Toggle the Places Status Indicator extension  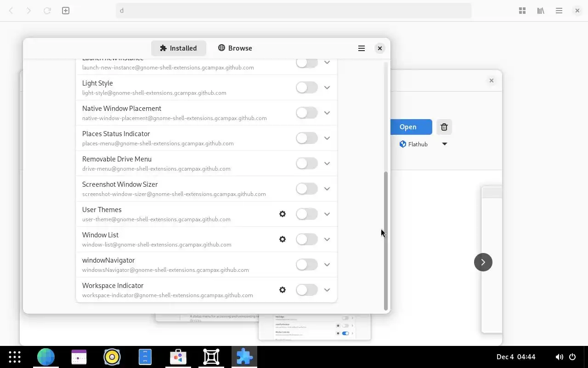point(307,138)
